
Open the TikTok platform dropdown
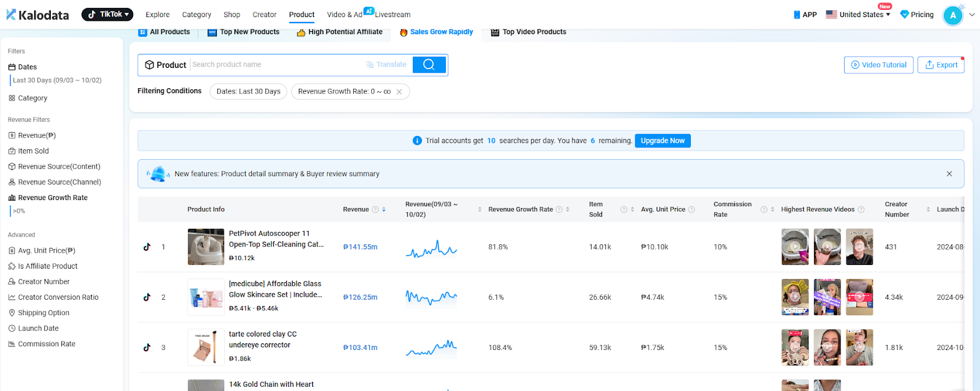[107, 14]
